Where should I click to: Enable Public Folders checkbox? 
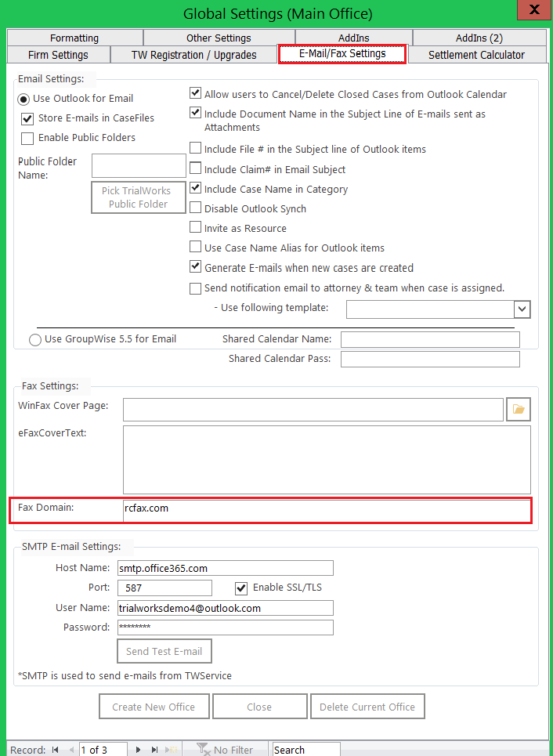(27, 139)
